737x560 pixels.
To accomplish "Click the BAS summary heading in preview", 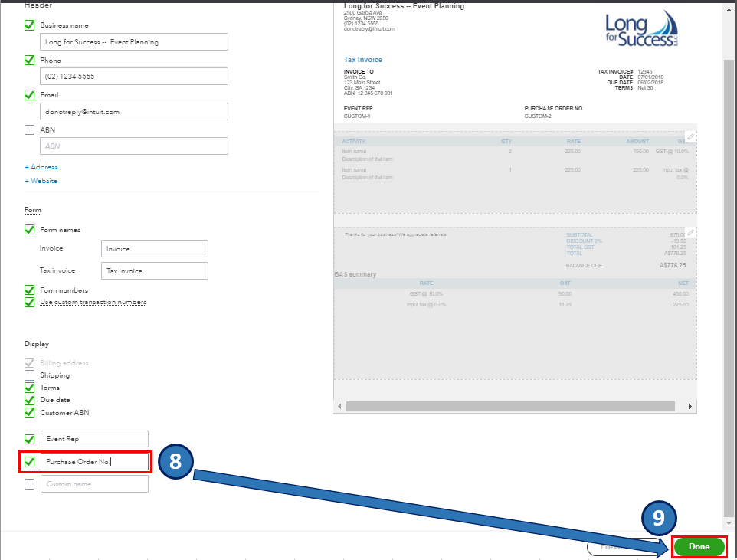I will [355, 274].
